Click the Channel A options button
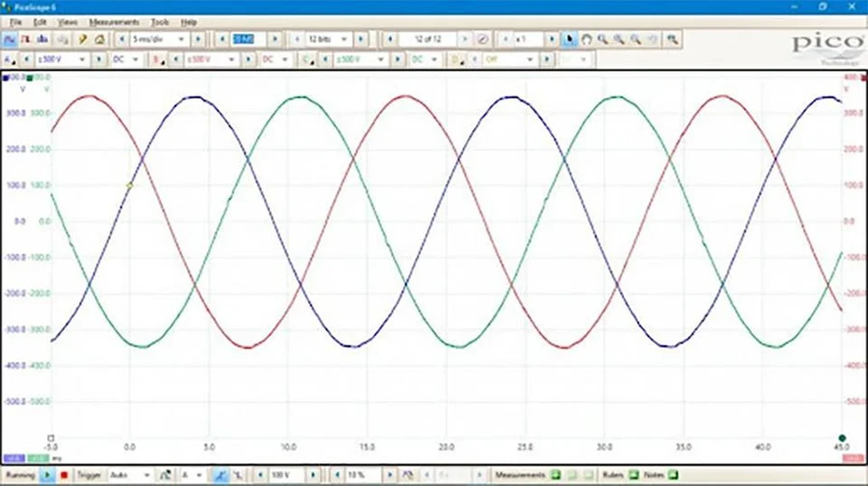This screenshot has height=486, width=868. click(x=10, y=60)
